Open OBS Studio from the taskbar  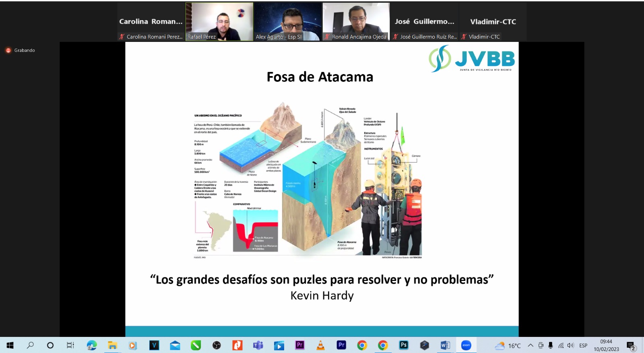(x=217, y=345)
